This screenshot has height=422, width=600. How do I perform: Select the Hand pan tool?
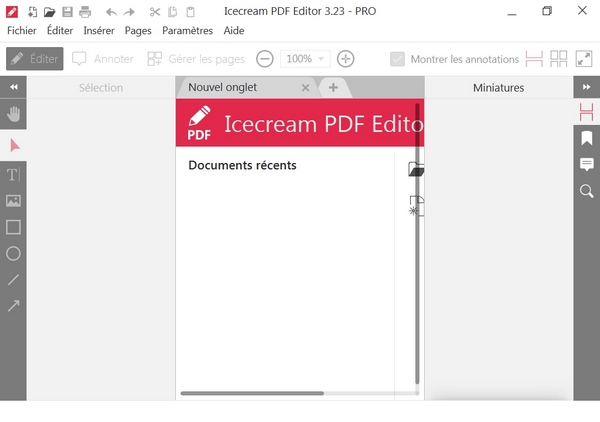13,114
